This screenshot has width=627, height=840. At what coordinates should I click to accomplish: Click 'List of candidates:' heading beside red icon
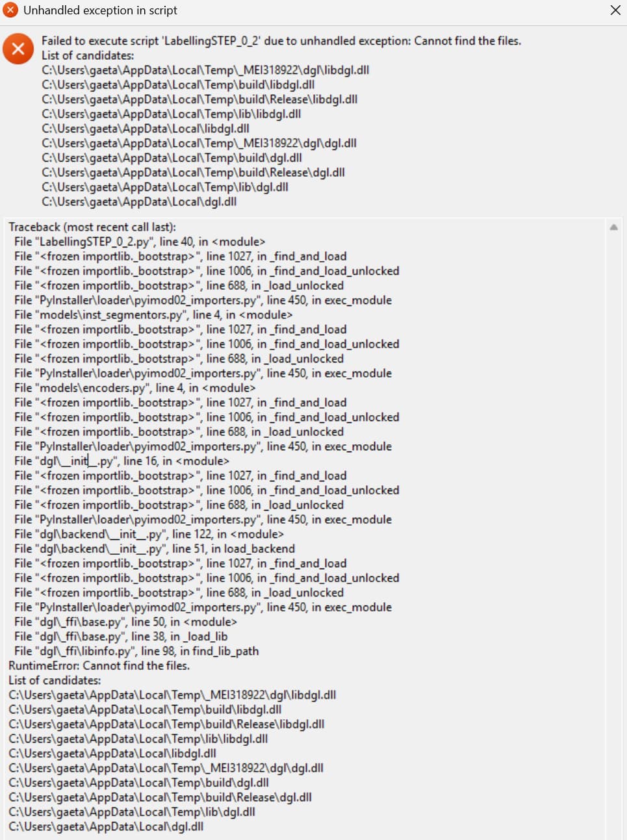point(88,56)
